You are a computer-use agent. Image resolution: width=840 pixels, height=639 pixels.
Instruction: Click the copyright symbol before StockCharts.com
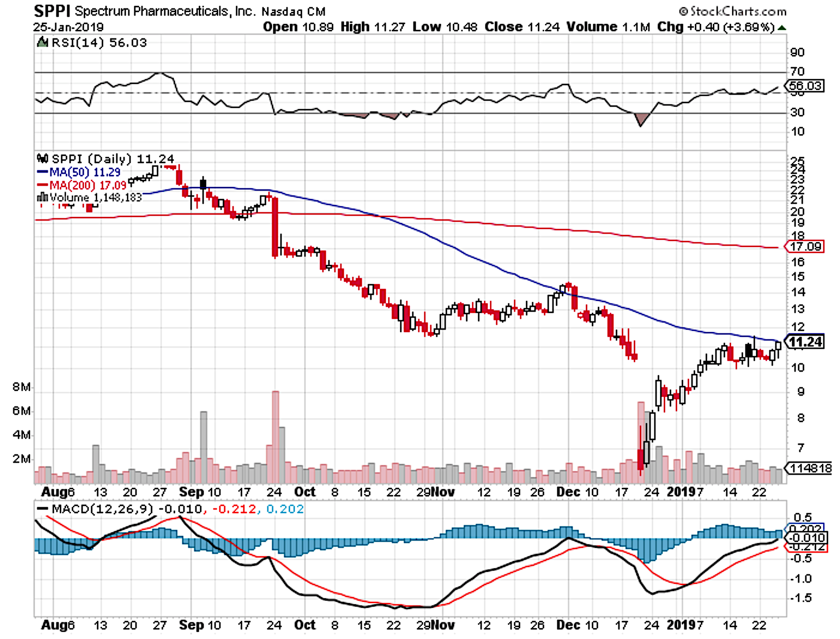point(684,11)
